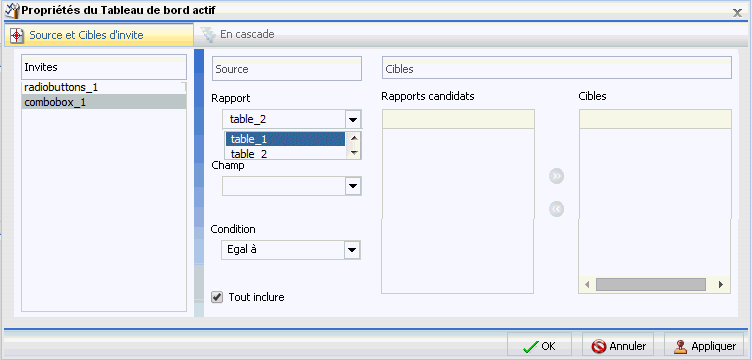Click the cascade icon beside En cascade

pos(208,35)
